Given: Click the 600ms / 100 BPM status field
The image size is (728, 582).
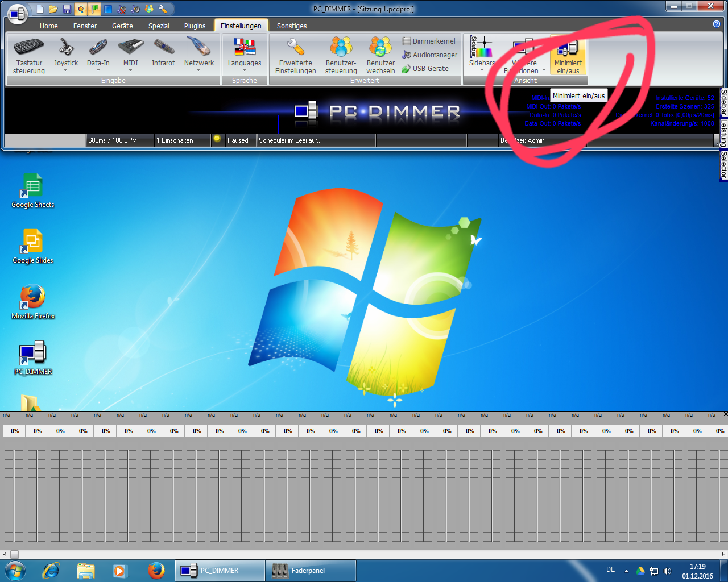Looking at the screenshot, I should tap(119, 140).
